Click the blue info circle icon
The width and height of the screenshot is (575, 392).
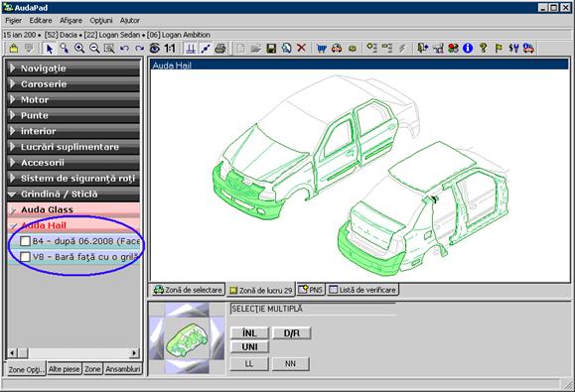point(468,48)
